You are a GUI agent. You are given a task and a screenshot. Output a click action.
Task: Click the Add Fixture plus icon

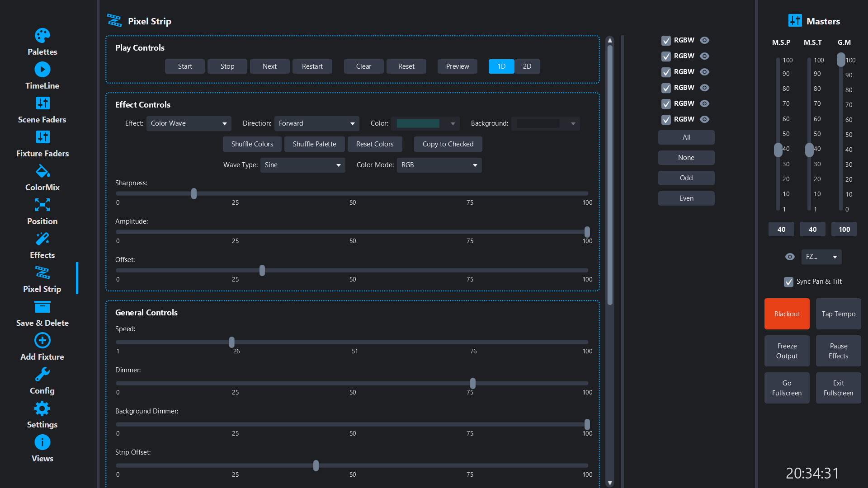tap(42, 341)
